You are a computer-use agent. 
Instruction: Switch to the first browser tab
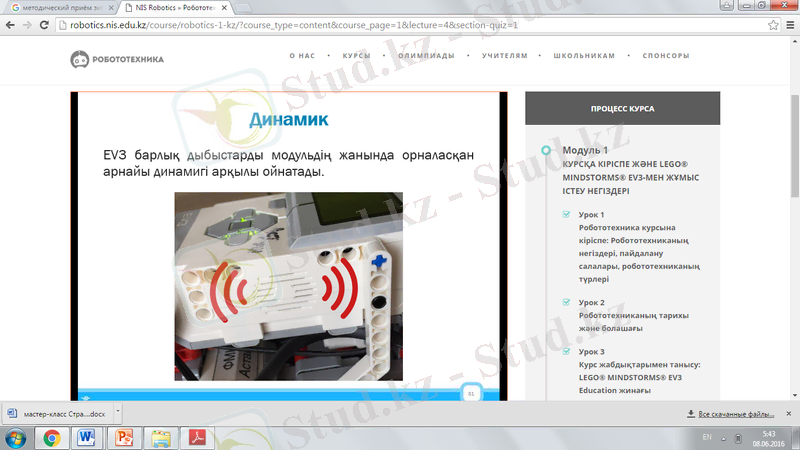(60, 7)
